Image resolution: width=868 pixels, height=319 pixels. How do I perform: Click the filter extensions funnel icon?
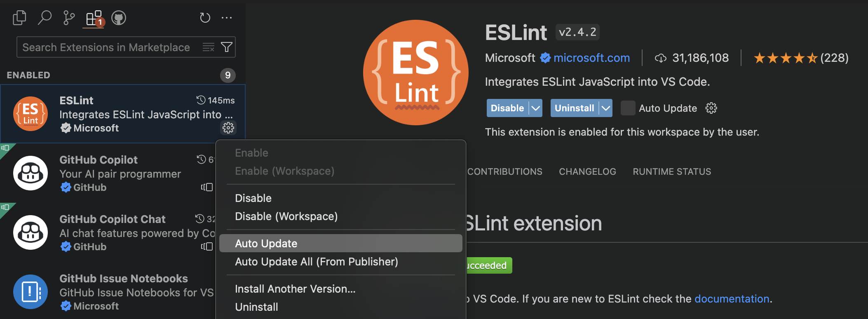[226, 47]
